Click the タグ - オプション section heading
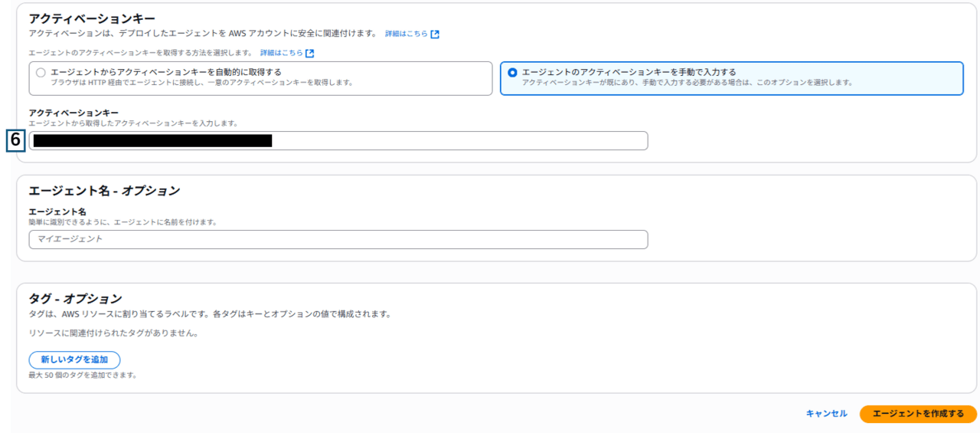The width and height of the screenshot is (980, 433). pyautogui.click(x=75, y=299)
